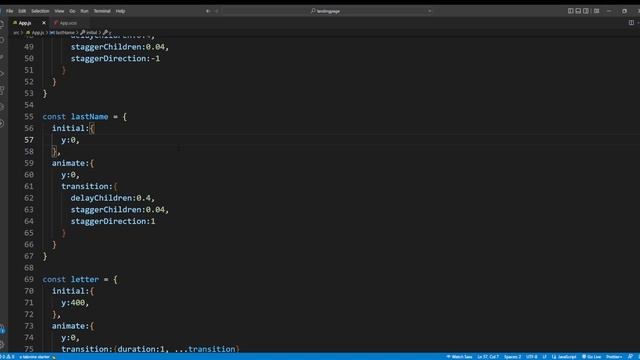Click line number 57 in the gutter
This screenshot has height=360, width=640.
coord(29,140)
